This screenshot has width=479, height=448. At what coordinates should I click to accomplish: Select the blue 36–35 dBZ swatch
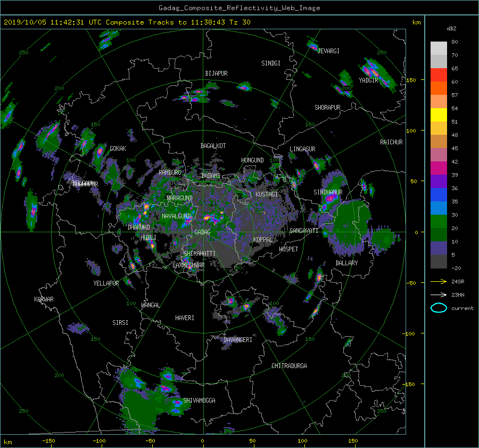(x=439, y=195)
